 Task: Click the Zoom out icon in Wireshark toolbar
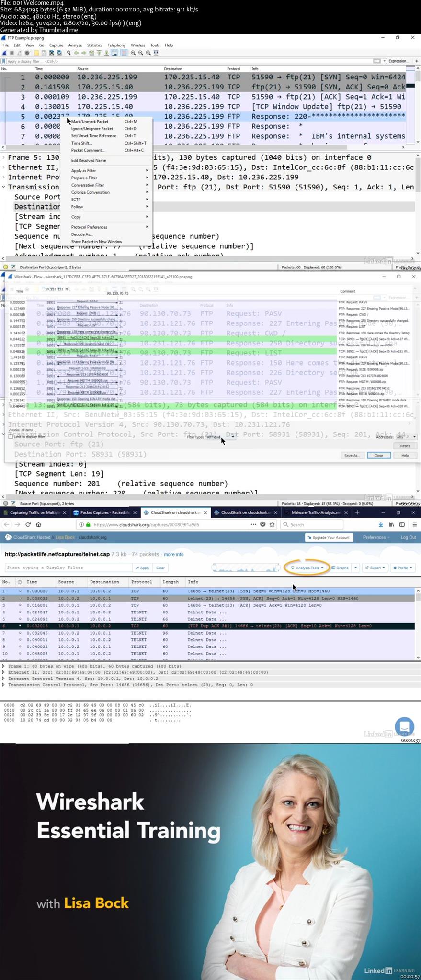141,53
